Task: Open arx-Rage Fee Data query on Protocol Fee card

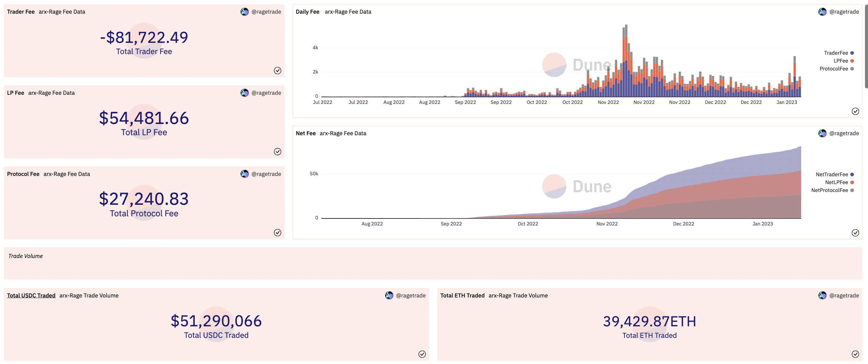Action: 67,174
